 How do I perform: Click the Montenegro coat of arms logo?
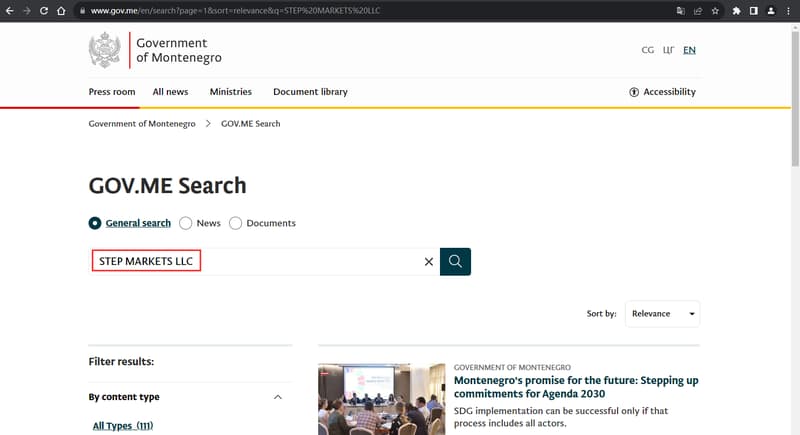[105, 50]
